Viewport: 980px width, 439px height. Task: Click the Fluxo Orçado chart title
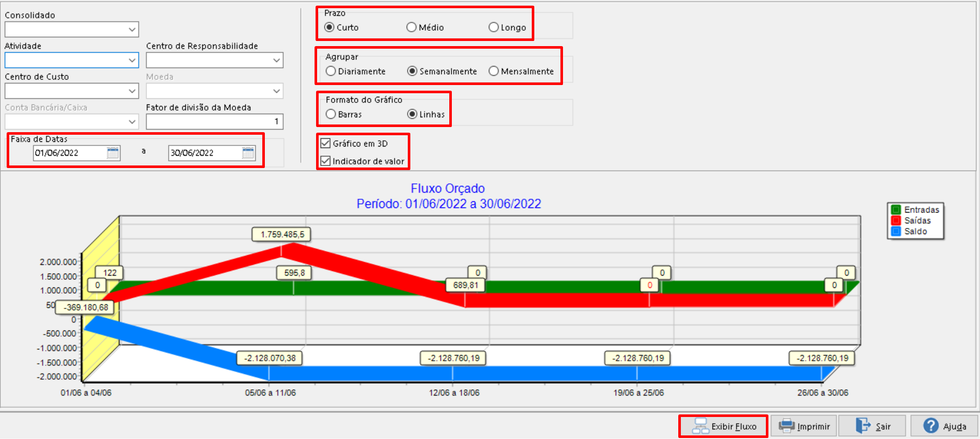click(x=448, y=189)
